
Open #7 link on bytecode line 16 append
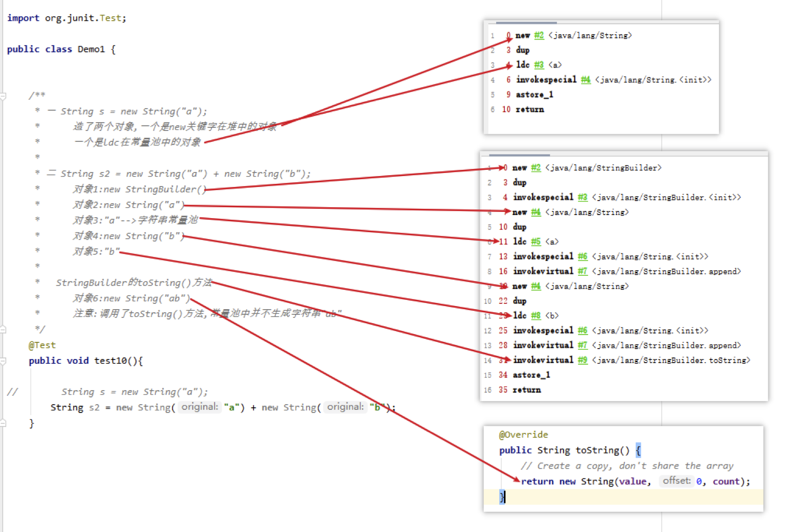point(582,271)
